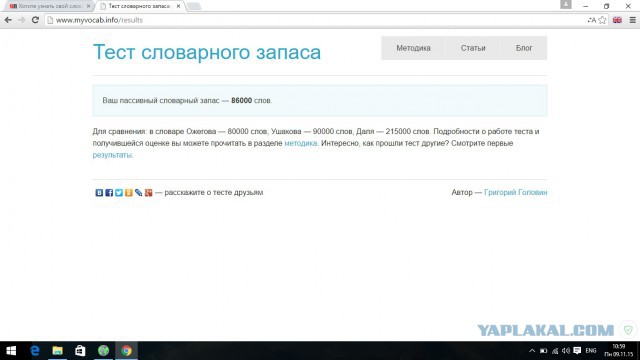The image size is (640, 360).
Task: Close the first browser tab
Action: coord(89,6)
